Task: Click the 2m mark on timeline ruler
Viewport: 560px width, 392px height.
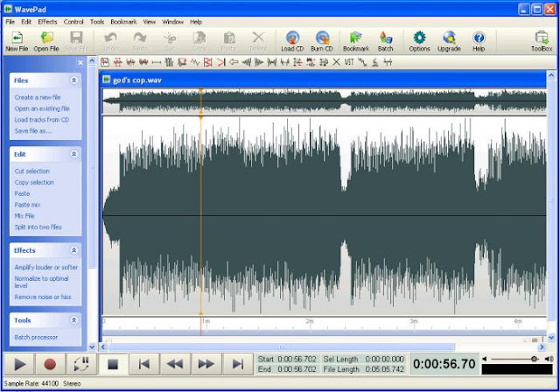Action: [310, 321]
